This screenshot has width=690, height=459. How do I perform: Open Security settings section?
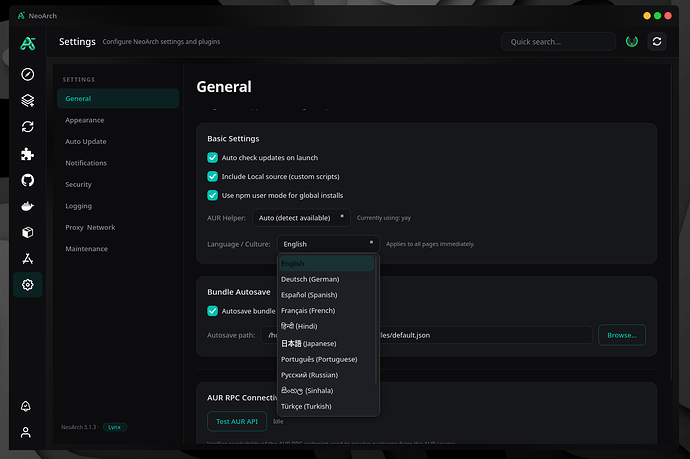click(x=118, y=184)
